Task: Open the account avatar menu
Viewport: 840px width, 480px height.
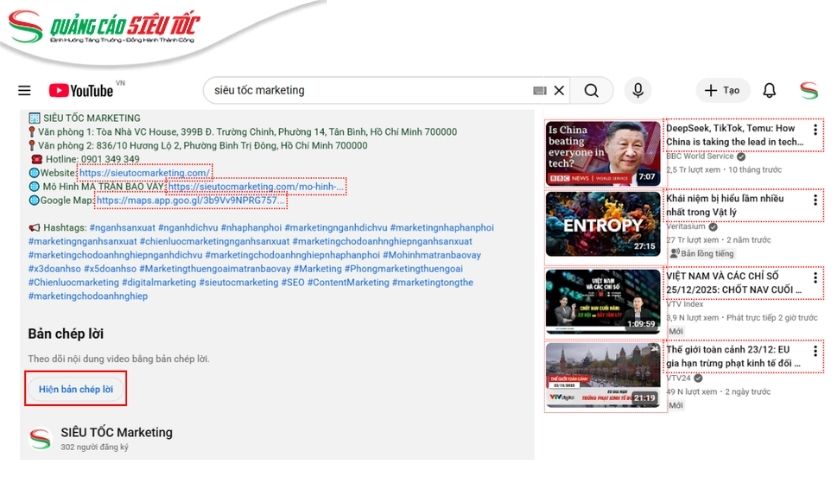Action: point(809,91)
